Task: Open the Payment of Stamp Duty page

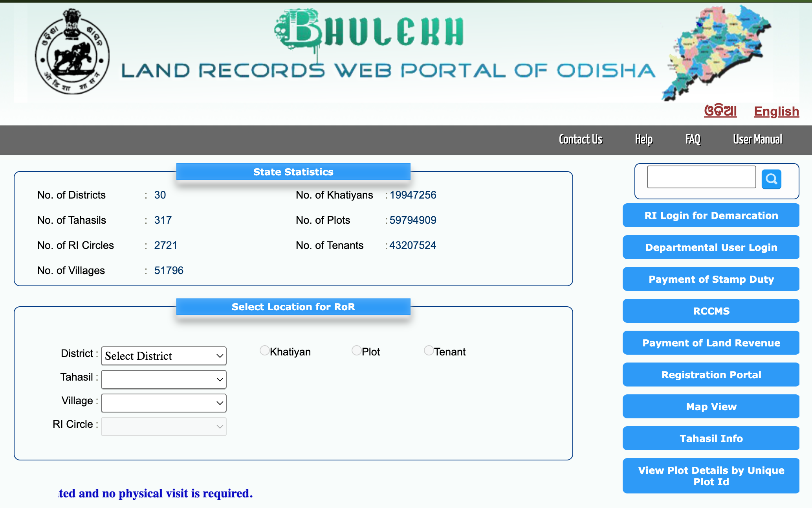Action: pos(711,279)
